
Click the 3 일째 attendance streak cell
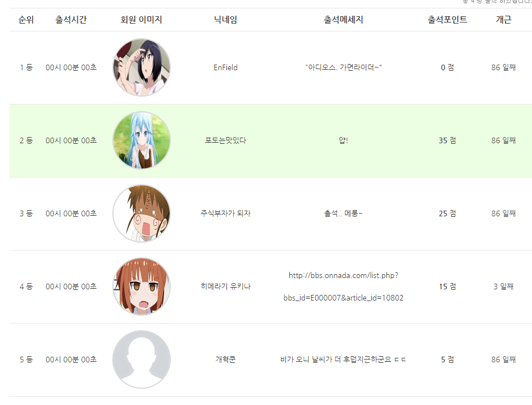pos(503,286)
